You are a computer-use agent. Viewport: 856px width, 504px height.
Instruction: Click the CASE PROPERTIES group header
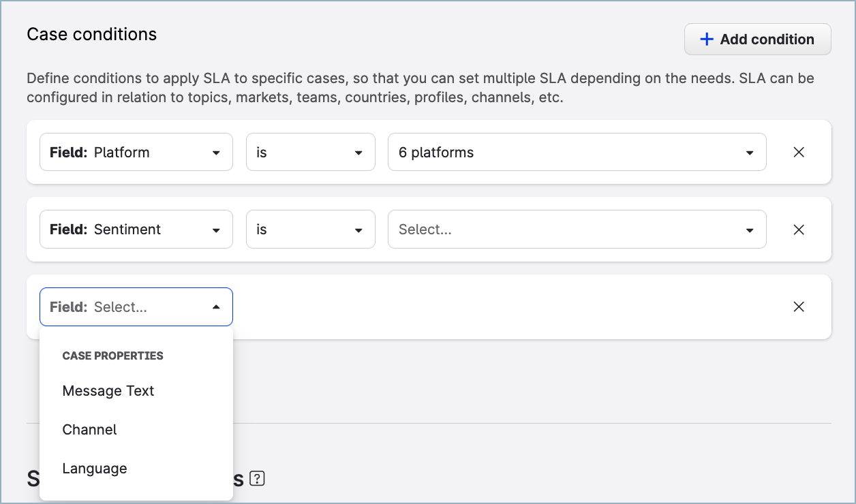point(113,356)
